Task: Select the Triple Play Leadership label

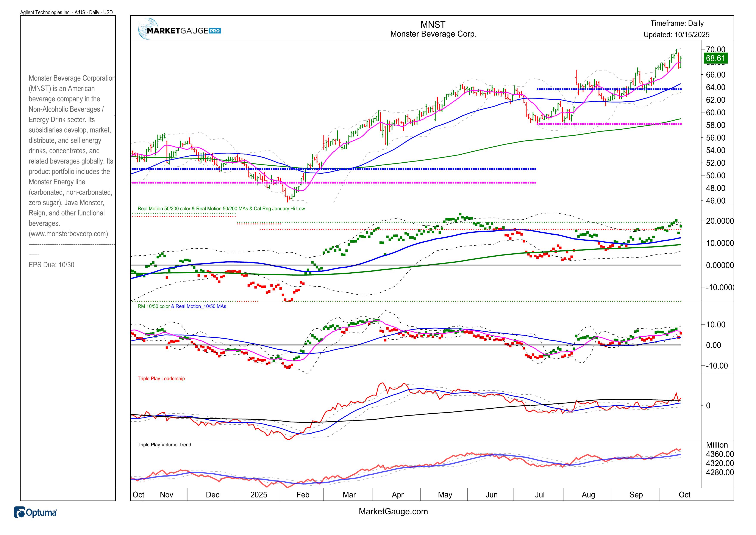Action: pos(161,378)
